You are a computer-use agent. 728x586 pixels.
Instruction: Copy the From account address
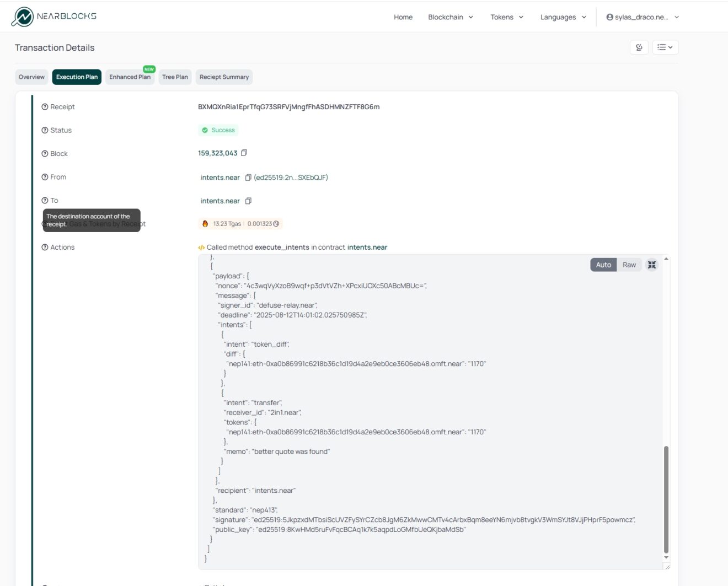pos(248,178)
